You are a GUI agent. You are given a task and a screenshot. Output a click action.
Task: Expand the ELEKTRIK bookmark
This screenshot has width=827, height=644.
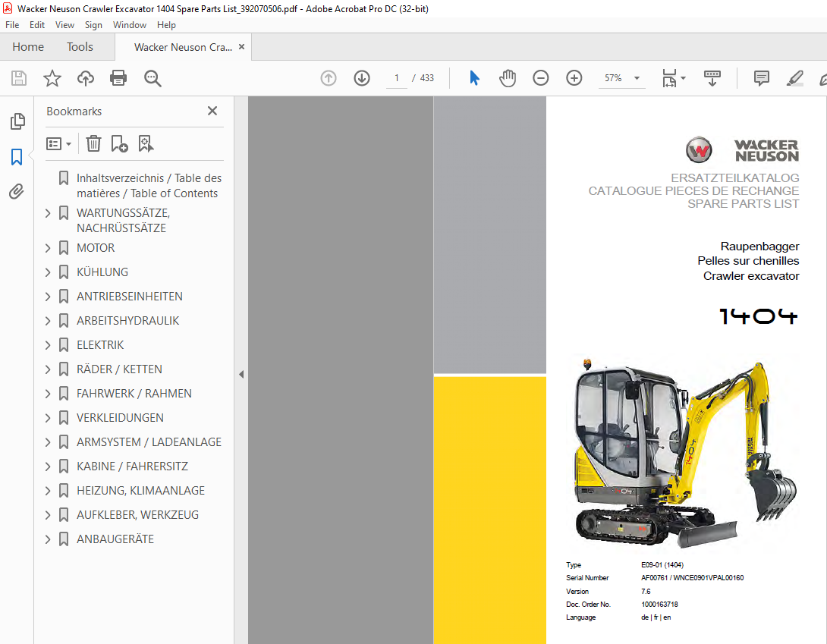click(48, 345)
